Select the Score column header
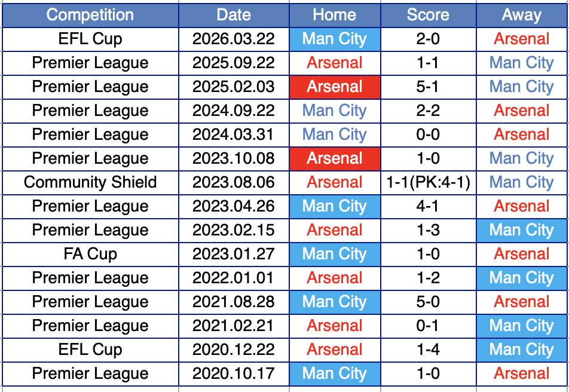569x392 pixels. [428, 15]
